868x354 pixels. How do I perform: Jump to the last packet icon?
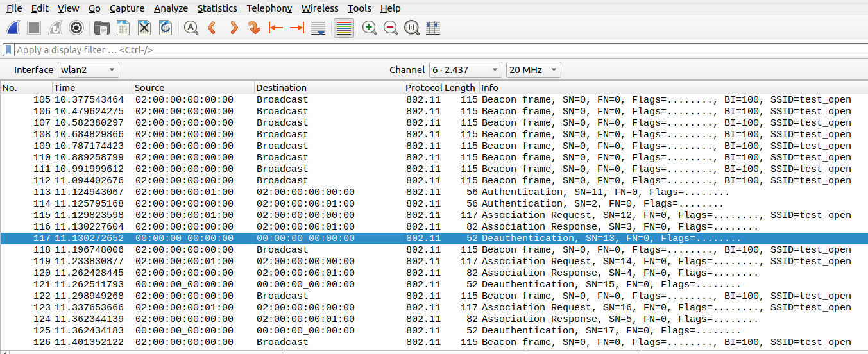point(296,28)
